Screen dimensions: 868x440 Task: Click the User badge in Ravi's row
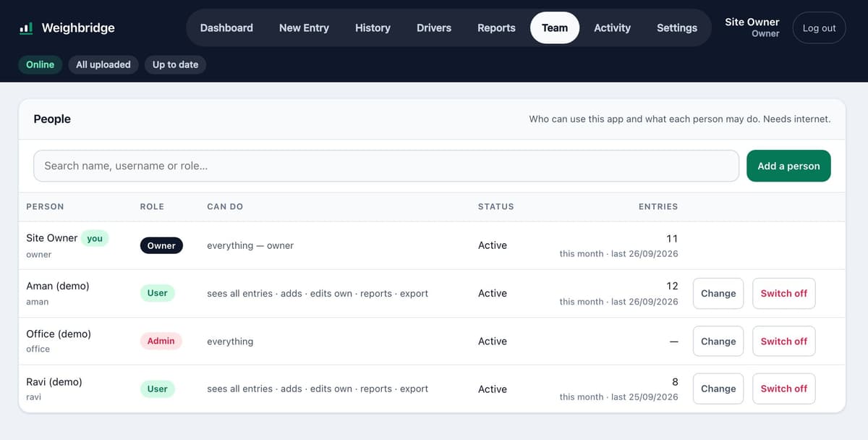tap(157, 389)
